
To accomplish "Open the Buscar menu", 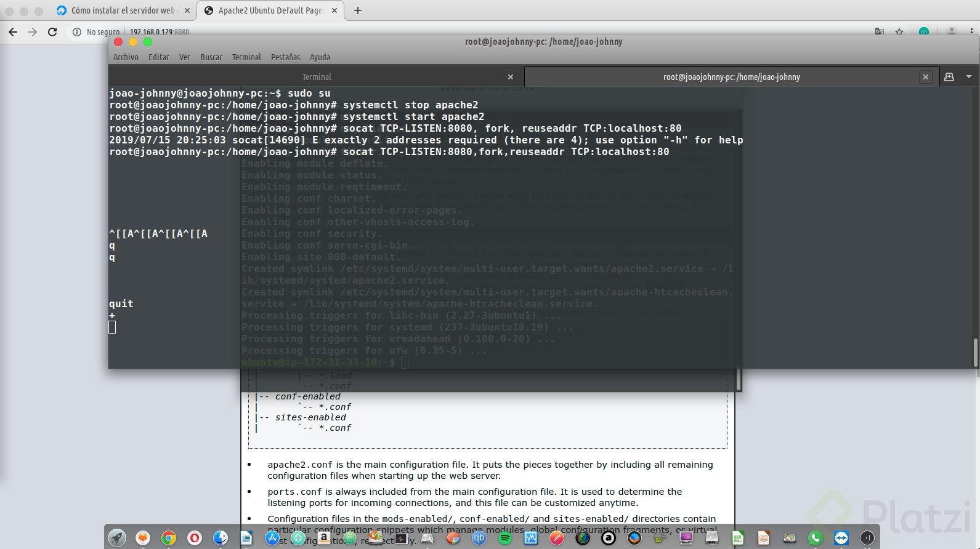I will [x=211, y=57].
